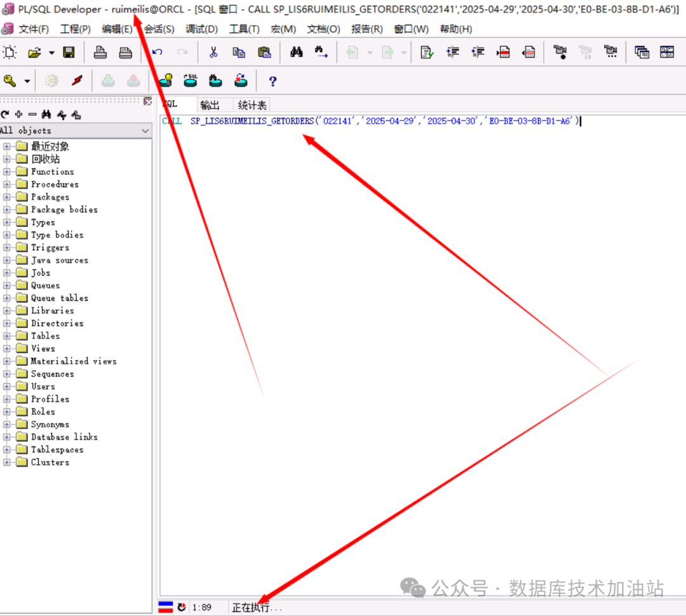Click the 正在执行... status text
Image resolution: width=686 pixels, height=616 pixels.
point(257,608)
